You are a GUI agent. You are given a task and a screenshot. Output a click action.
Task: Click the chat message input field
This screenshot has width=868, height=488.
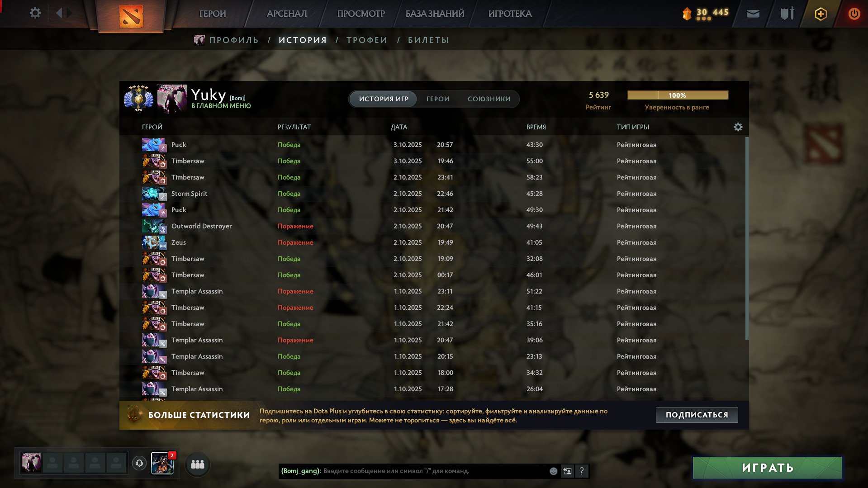[434, 471]
